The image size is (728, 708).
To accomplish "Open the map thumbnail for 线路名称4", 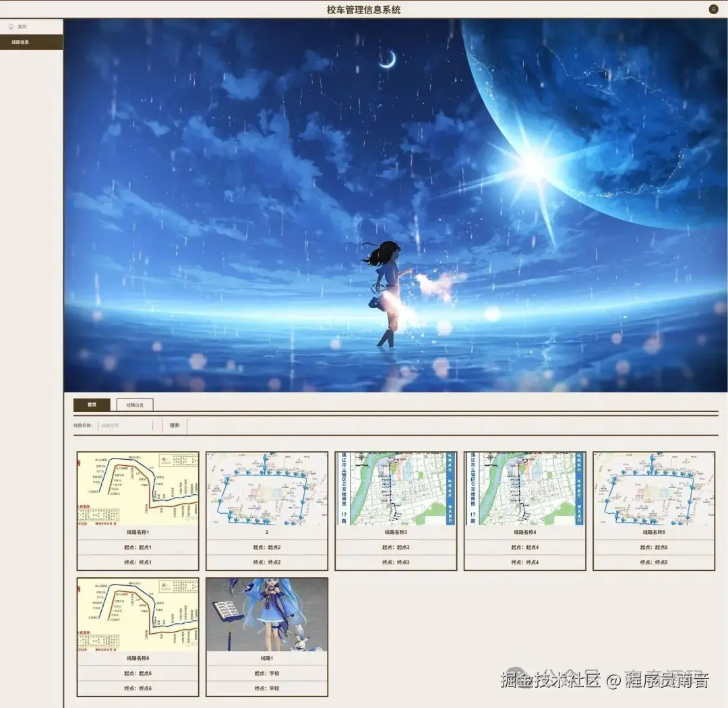I will coord(525,489).
